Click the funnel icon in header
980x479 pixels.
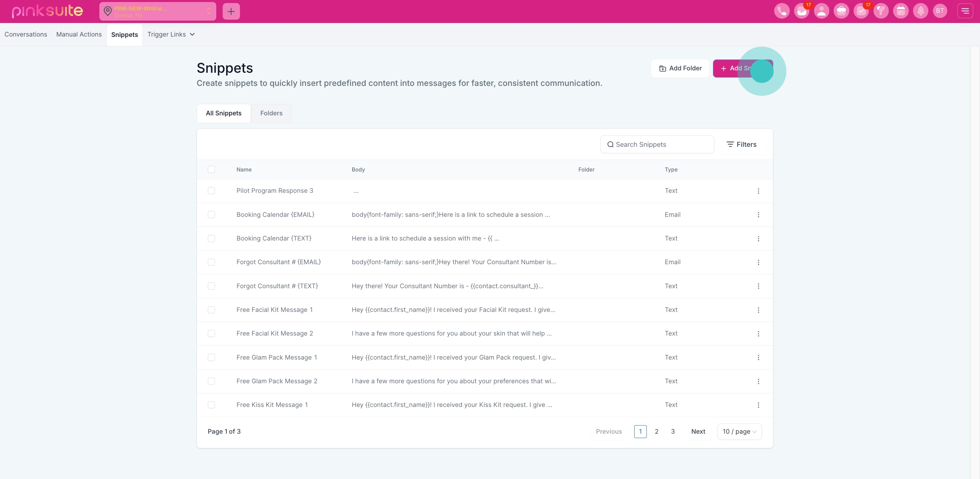click(881, 11)
